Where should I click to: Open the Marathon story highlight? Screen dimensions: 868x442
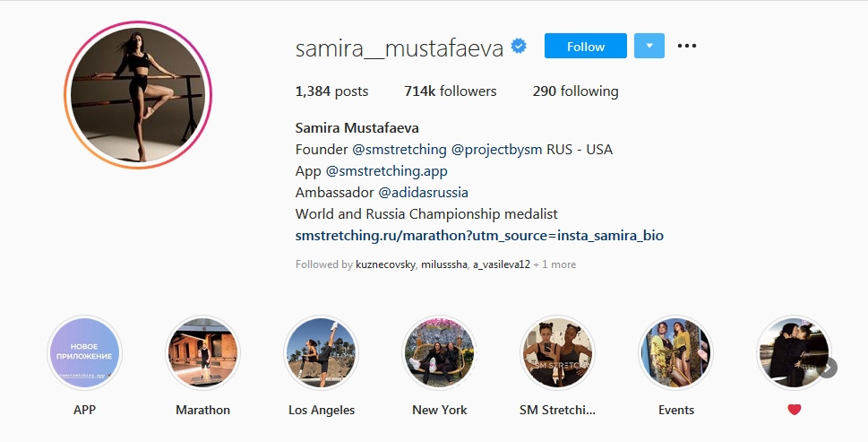tap(202, 353)
